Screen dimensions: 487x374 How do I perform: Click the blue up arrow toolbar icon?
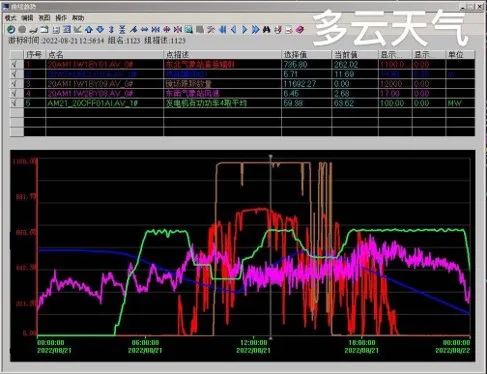pos(89,30)
